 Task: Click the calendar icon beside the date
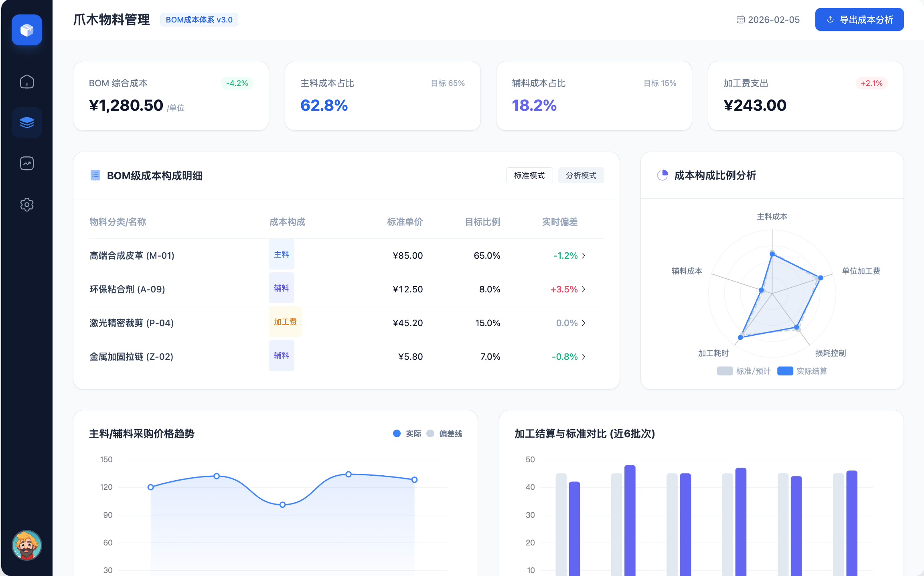[740, 20]
